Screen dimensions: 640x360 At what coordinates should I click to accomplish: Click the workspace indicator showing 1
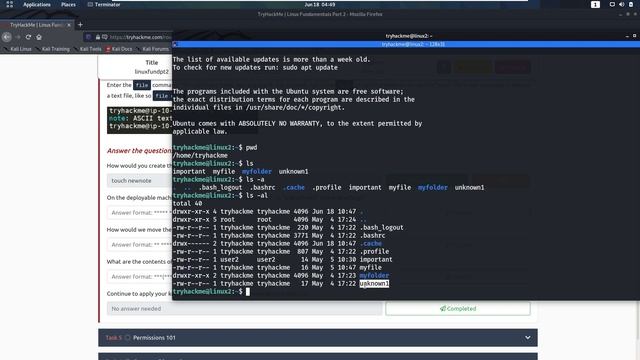[595, 4]
